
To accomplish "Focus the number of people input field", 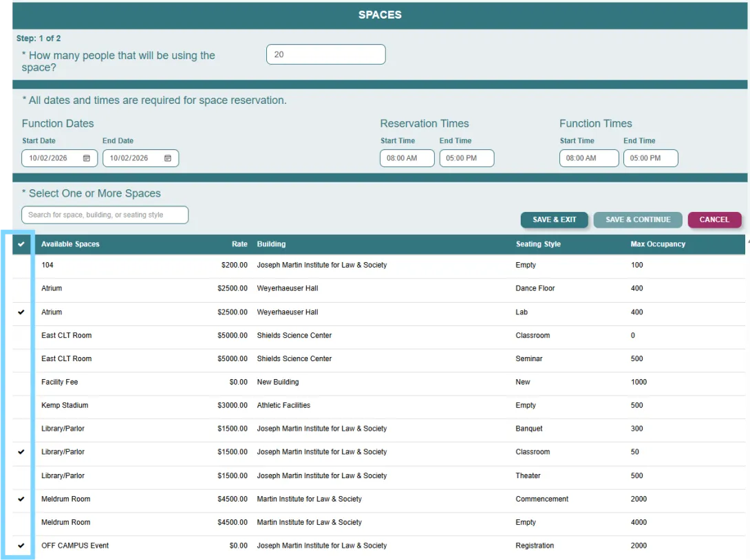I will 325,54.
